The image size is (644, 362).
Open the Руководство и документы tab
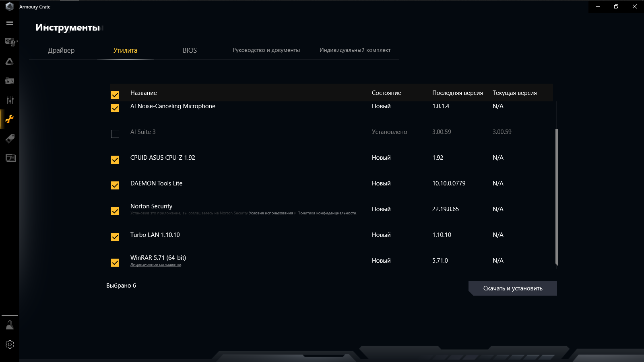tap(266, 50)
